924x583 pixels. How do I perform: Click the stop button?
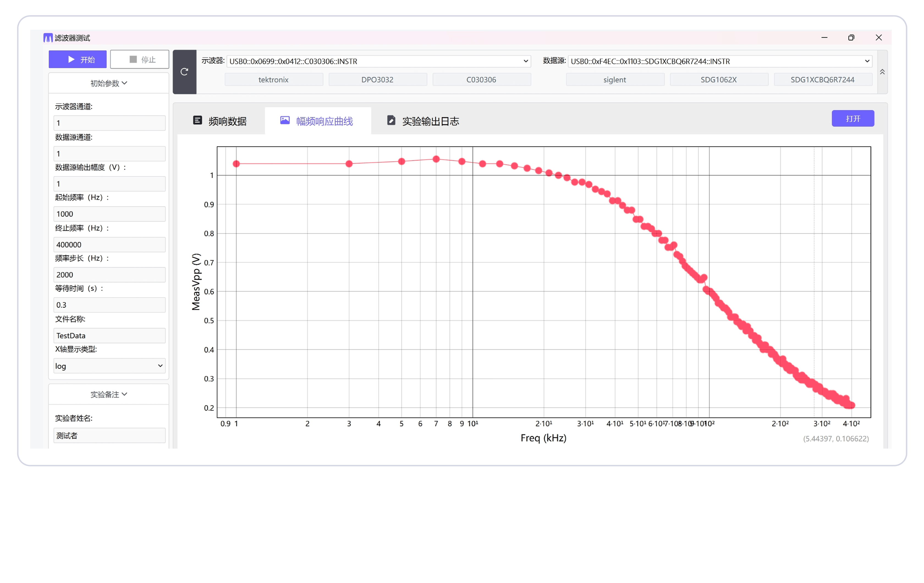pos(140,59)
